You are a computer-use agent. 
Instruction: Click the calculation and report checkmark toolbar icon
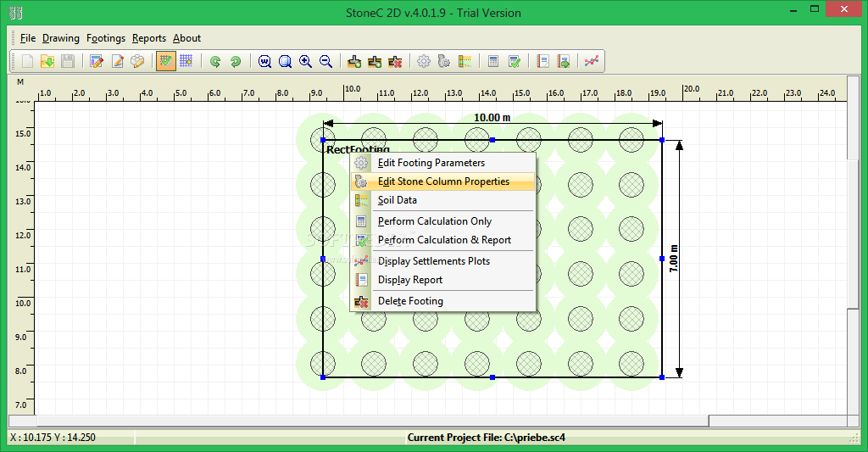(515, 61)
